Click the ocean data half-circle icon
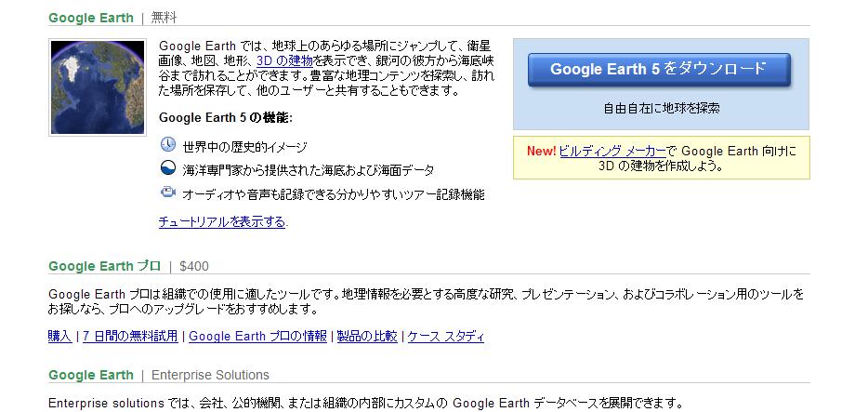The height and width of the screenshot is (412, 868). 168,169
